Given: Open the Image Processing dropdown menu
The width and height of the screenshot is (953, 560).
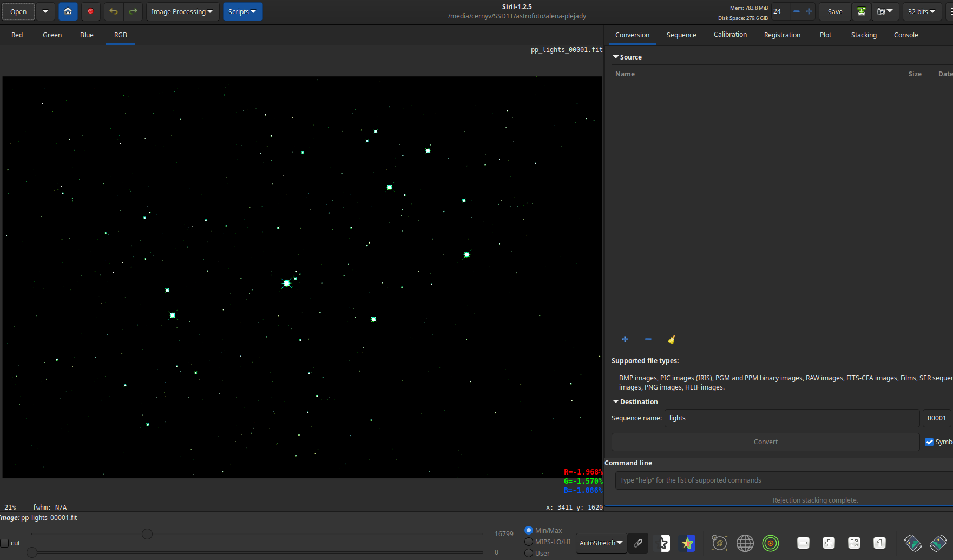Looking at the screenshot, I should tap(182, 11).
